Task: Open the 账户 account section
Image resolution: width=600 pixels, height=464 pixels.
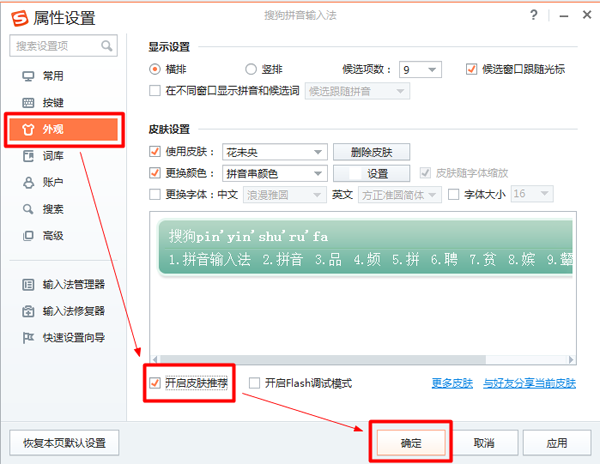Action: pyautogui.click(x=64, y=182)
